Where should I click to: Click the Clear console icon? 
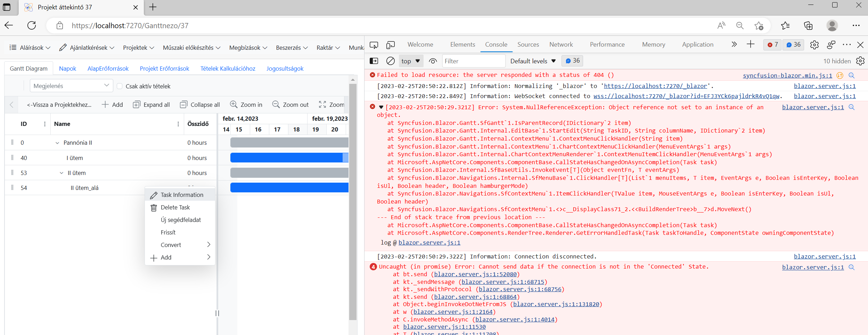(x=390, y=61)
